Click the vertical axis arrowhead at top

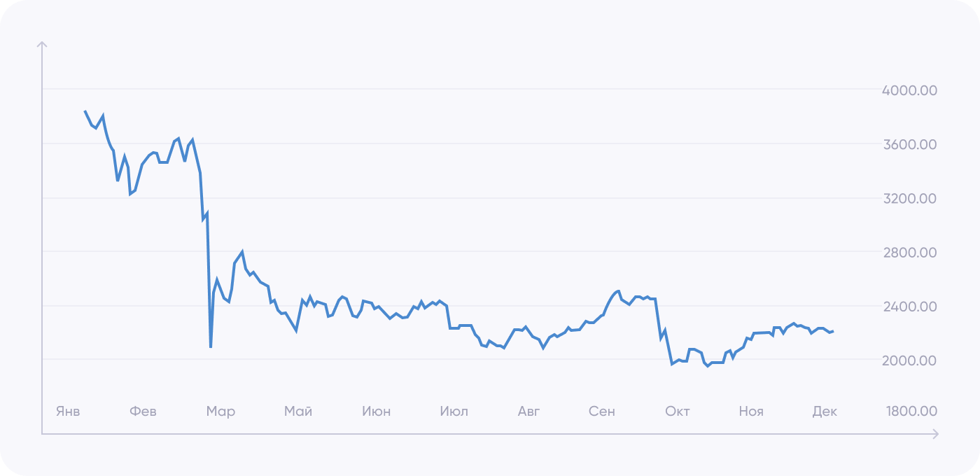click(x=42, y=45)
